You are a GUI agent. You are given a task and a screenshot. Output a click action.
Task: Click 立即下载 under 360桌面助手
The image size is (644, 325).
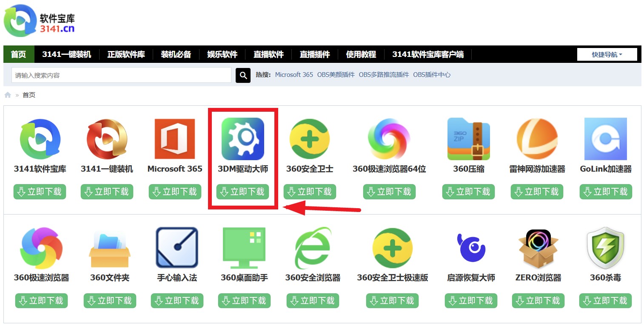244,301
